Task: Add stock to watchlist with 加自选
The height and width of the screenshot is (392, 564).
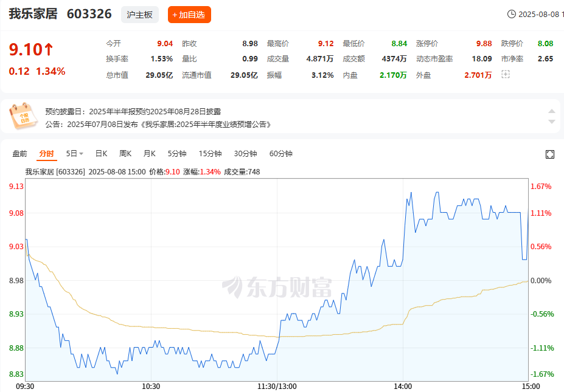Action: click(189, 15)
